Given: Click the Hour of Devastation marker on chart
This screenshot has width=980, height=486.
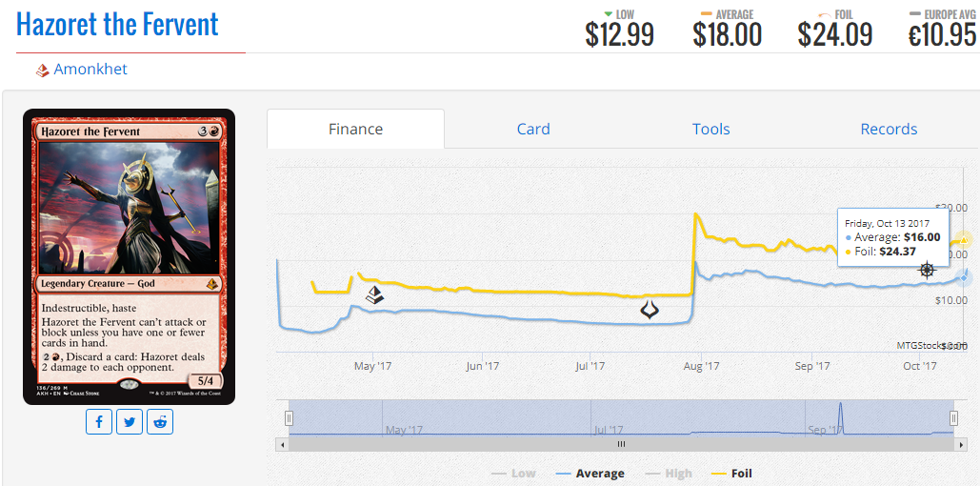Looking at the screenshot, I should [650, 310].
